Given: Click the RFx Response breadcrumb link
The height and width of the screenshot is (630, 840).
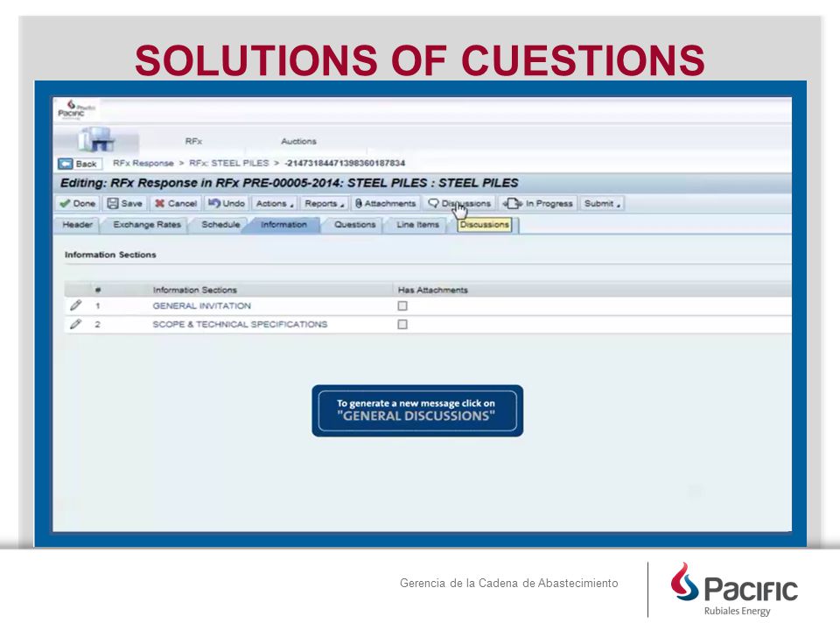Looking at the screenshot, I should click(143, 163).
